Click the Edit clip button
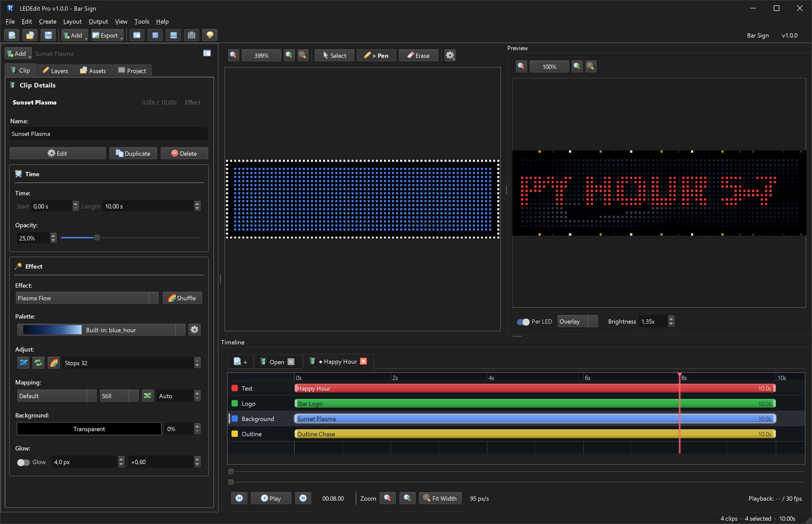This screenshot has width=812, height=524. pyautogui.click(x=58, y=153)
